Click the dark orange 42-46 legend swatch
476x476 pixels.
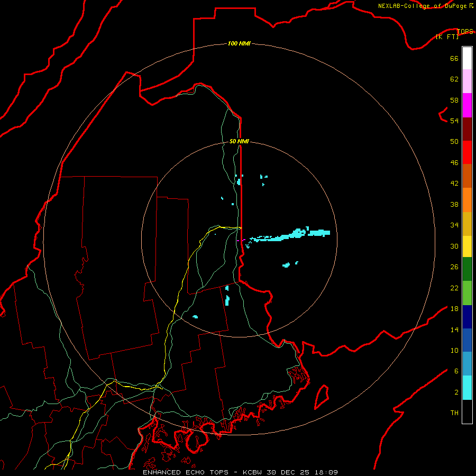(x=467, y=176)
